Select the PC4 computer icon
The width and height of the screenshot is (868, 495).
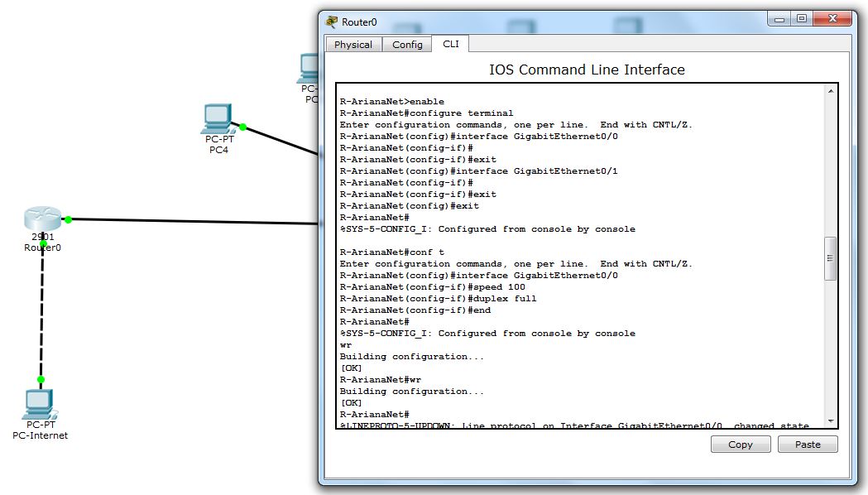218,120
